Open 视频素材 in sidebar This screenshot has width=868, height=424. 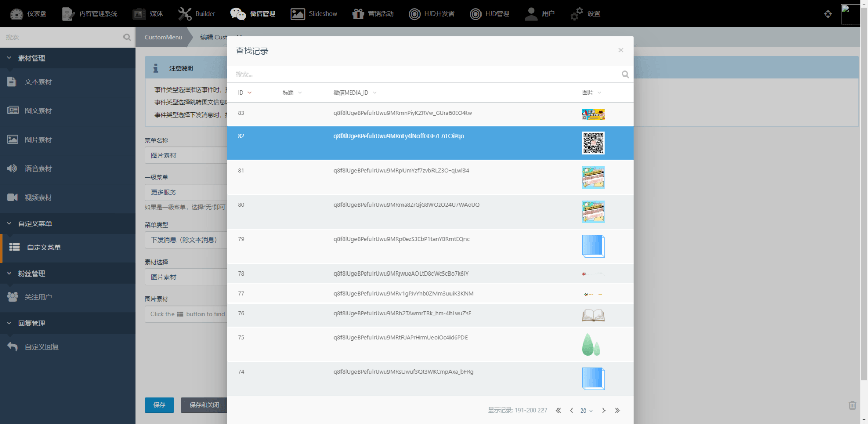coord(68,198)
